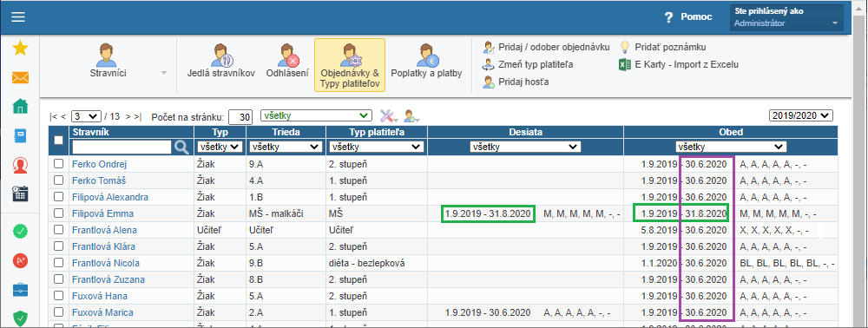
Task: Select the checkbox beside Filipová Emma
Action: tap(59, 213)
